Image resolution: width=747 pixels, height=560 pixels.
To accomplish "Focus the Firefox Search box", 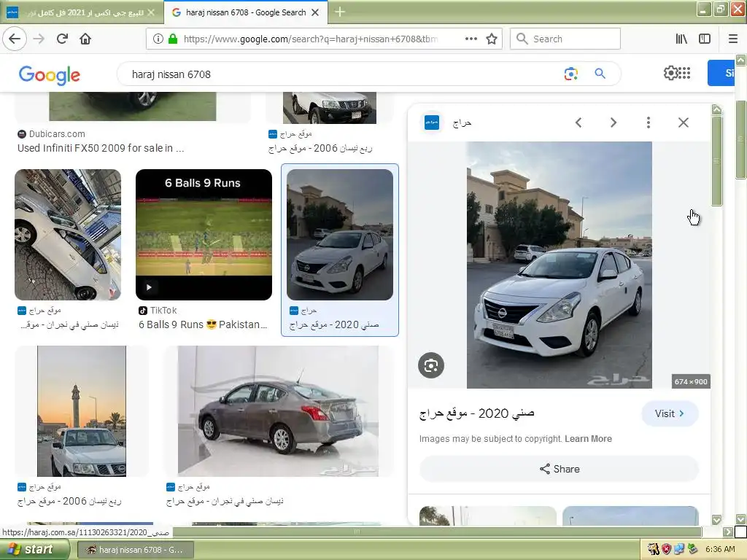I will coord(565,39).
